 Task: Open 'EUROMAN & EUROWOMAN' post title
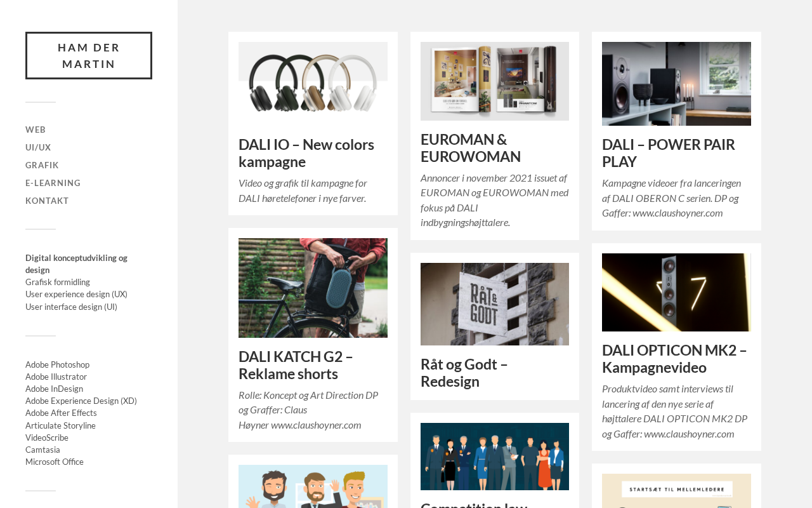point(471,148)
